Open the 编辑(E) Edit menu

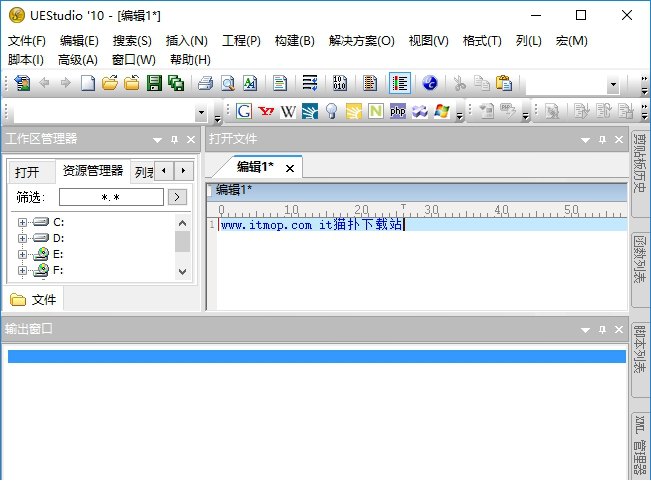[79, 41]
